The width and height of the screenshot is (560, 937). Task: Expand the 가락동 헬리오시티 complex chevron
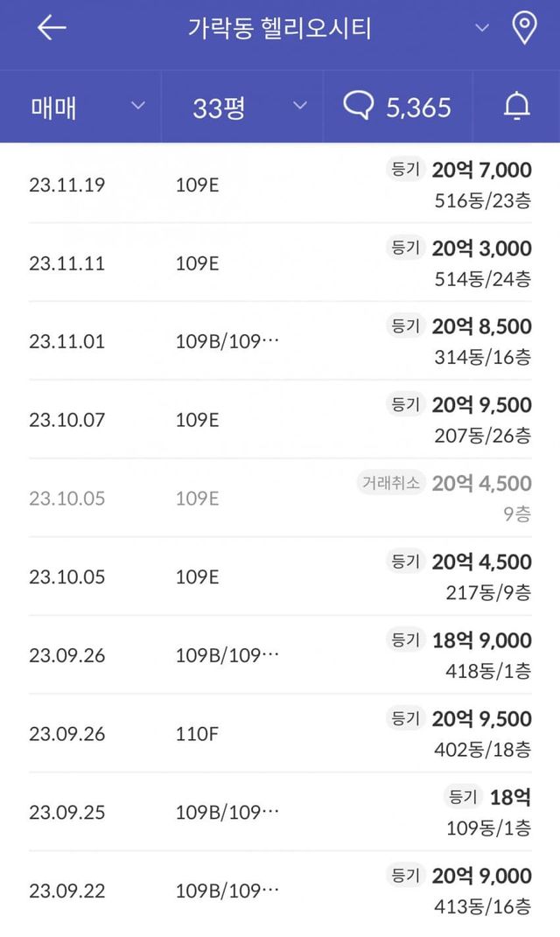tap(482, 28)
